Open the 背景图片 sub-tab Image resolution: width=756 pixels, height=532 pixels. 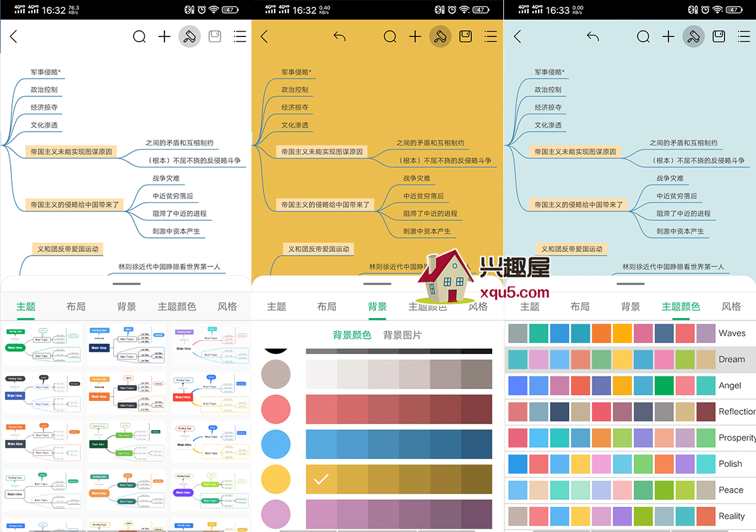[403, 335]
